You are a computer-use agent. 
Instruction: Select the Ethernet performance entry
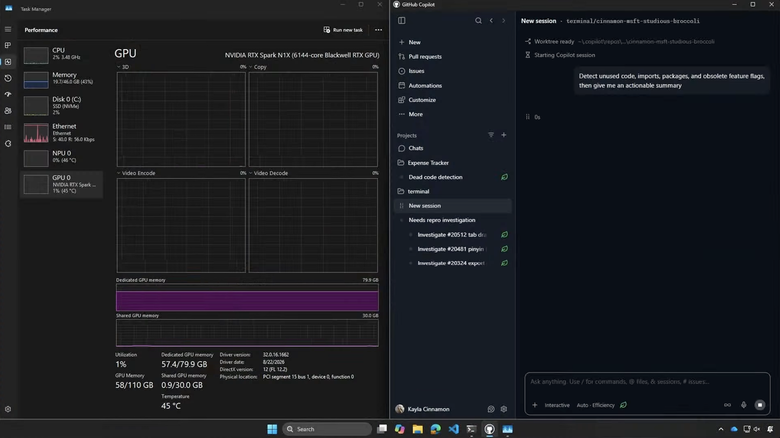62,132
